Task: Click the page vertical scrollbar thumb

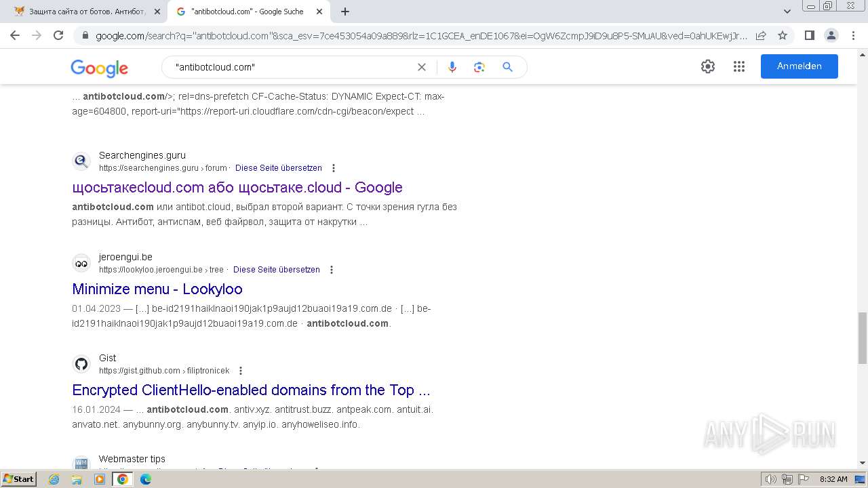Action: pos(862,338)
